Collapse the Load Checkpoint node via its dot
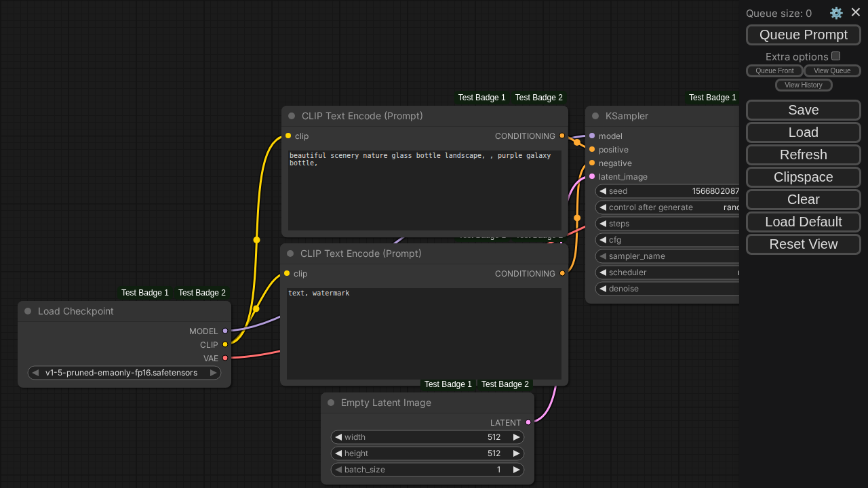Viewport: 868px width, 488px height. [28, 311]
